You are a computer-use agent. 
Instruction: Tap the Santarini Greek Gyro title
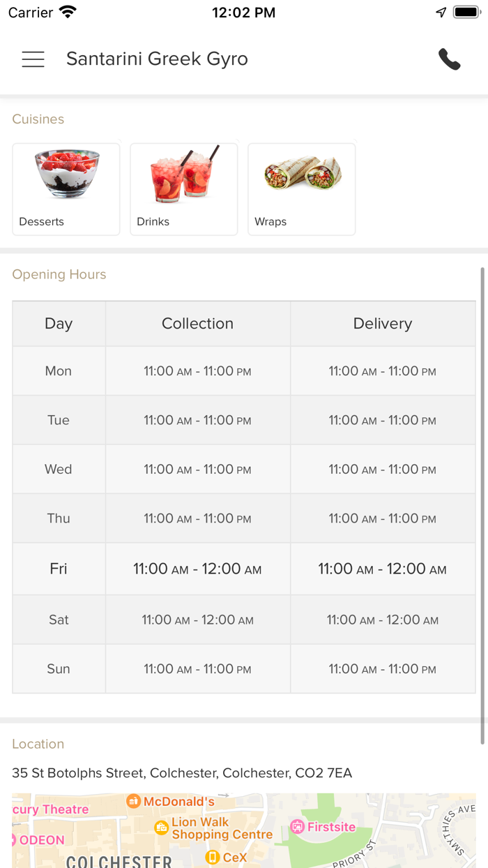pyautogui.click(x=157, y=59)
